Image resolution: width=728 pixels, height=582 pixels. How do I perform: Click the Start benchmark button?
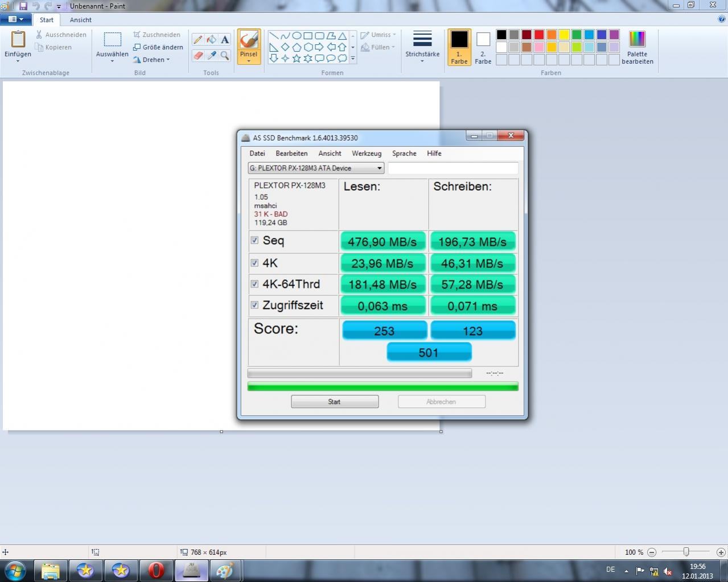tap(335, 402)
